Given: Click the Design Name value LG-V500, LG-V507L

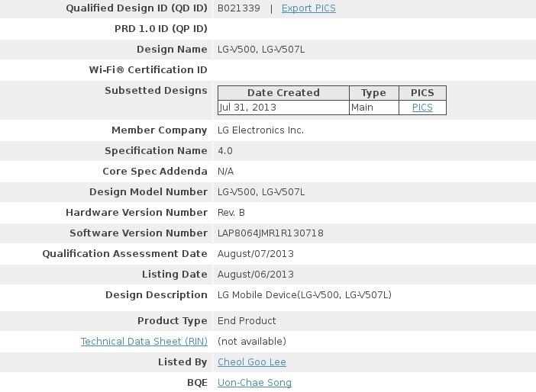Looking at the screenshot, I should pos(261,50).
